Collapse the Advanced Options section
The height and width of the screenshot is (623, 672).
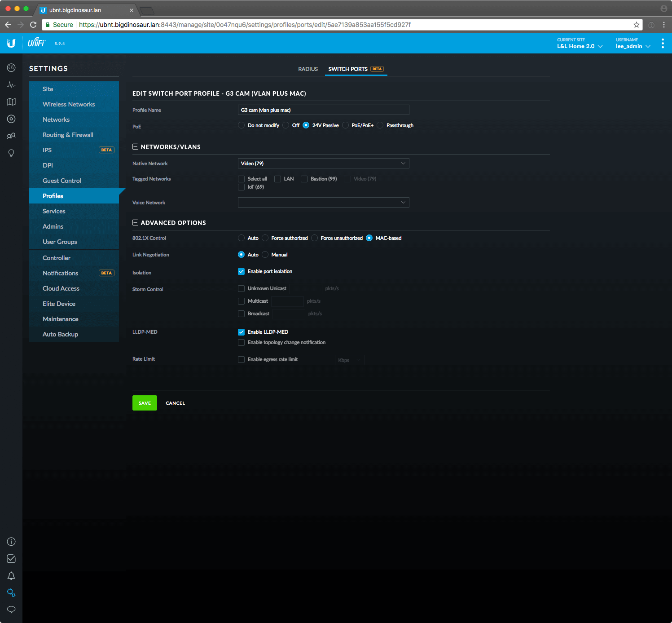pyautogui.click(x=136, y=223)
